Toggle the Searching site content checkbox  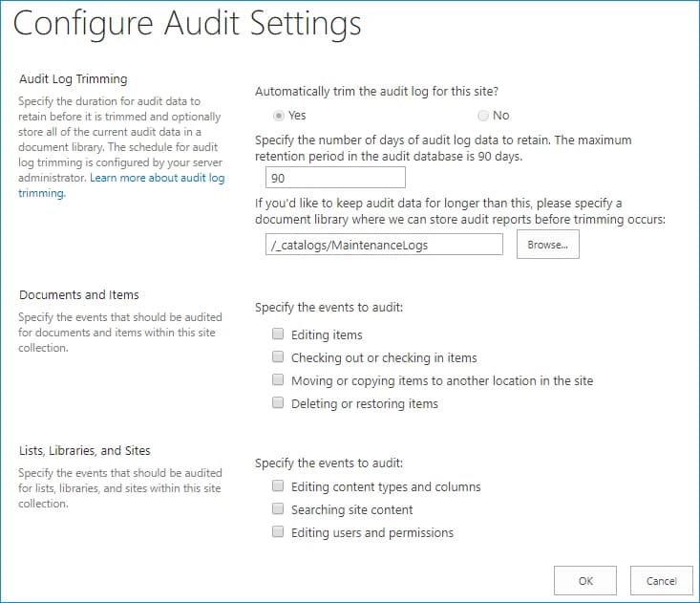point(278,509)
